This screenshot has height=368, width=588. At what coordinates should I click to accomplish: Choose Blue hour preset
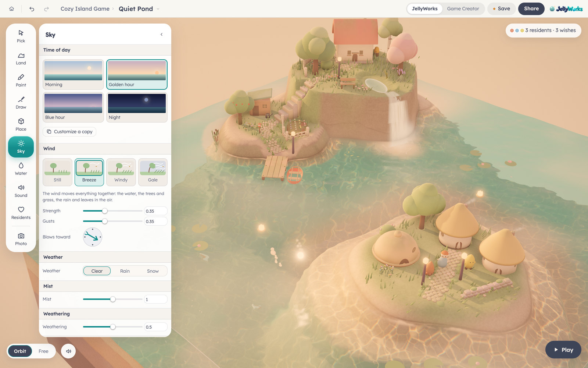point(73,107)
